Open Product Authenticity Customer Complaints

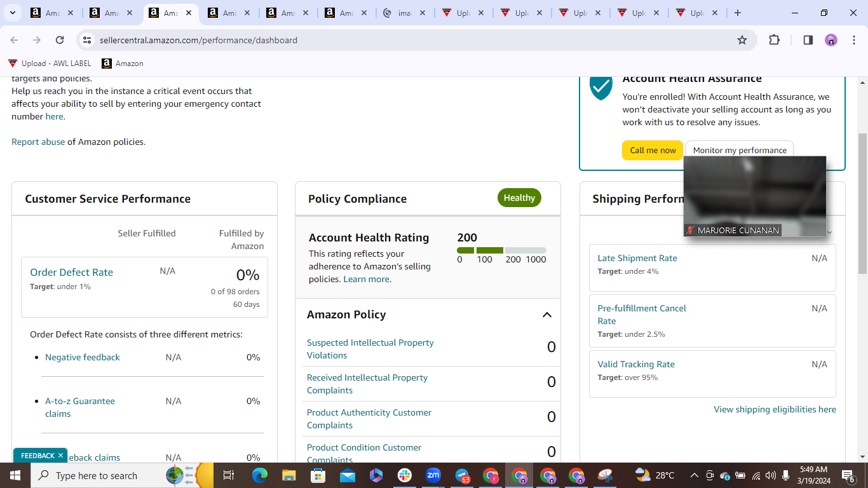point(369,419)
